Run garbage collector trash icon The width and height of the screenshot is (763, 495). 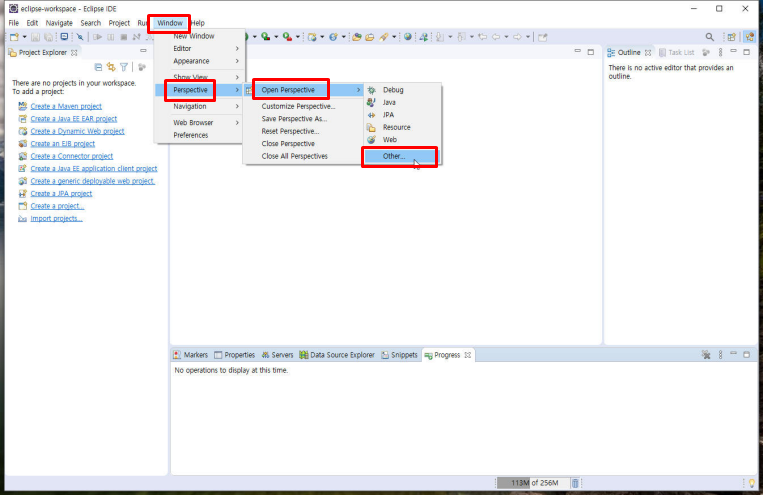click(575, 483)
